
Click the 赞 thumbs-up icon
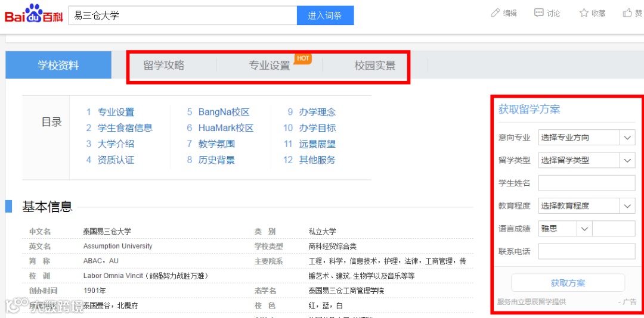627,13
